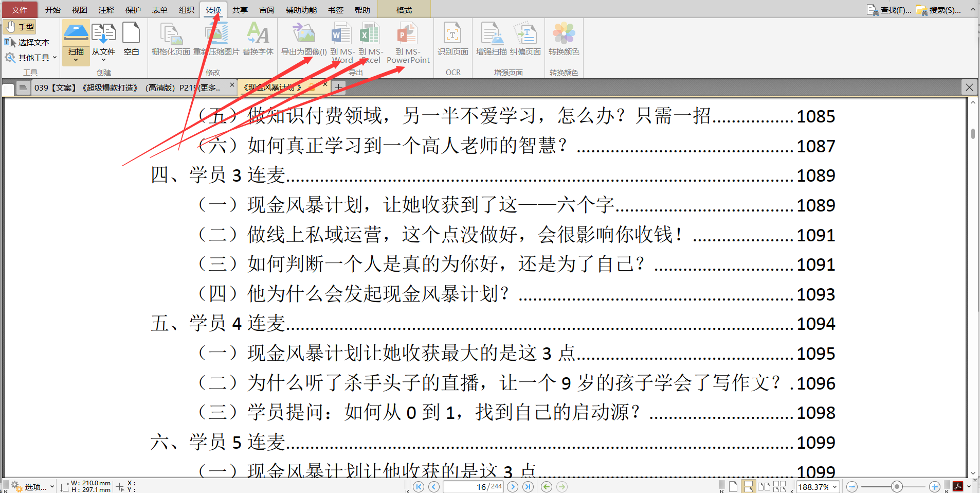Activate the 选择文本 select text tool
Image resolution: width=980 pixels, height=493 pixels.
tap(27, 42)
